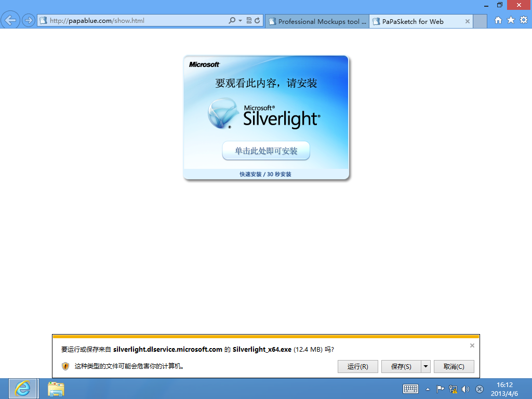This screenshot has width=532, height=399.
Task: Toggle the Compatibility View icon
Action: click(x=249, y=20)
